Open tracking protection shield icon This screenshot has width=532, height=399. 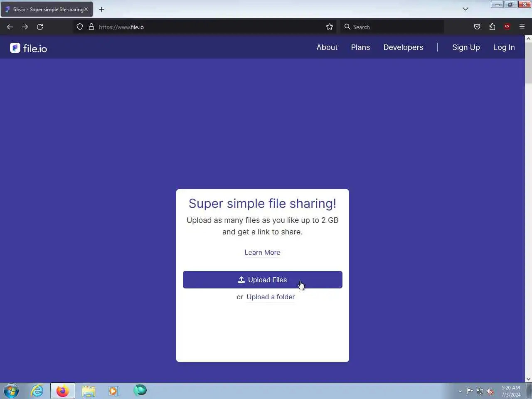coord(80,27)
